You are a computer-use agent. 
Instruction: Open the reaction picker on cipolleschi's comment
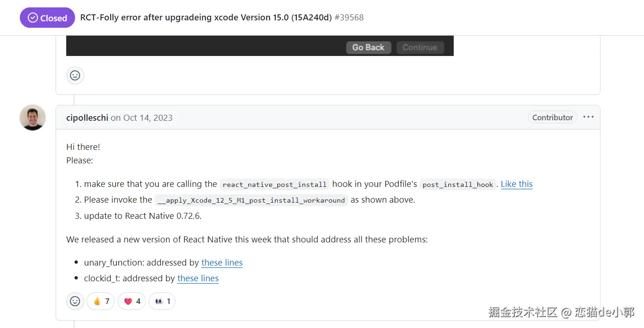(75, 301)
